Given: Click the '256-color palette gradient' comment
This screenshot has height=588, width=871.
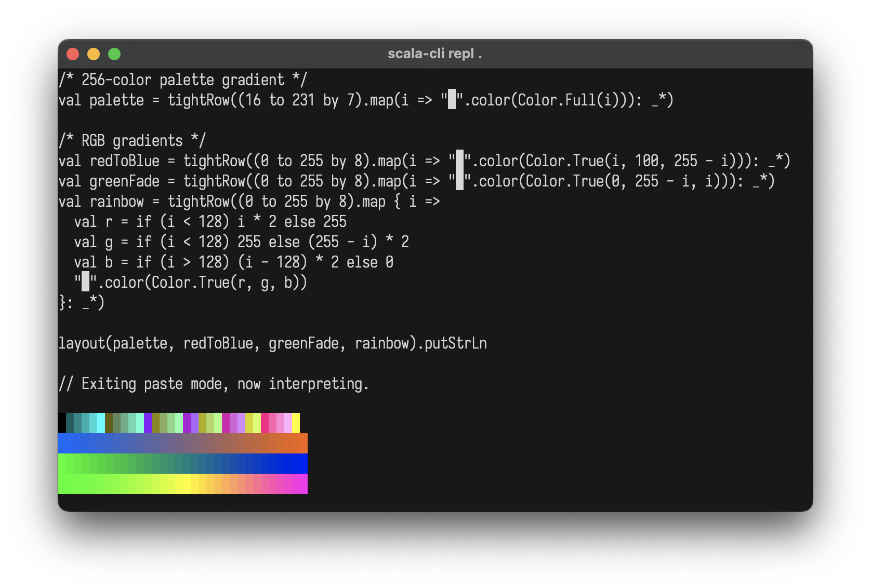Looking at the screenshot, I should pyautogui.click(x=182, y=79).
